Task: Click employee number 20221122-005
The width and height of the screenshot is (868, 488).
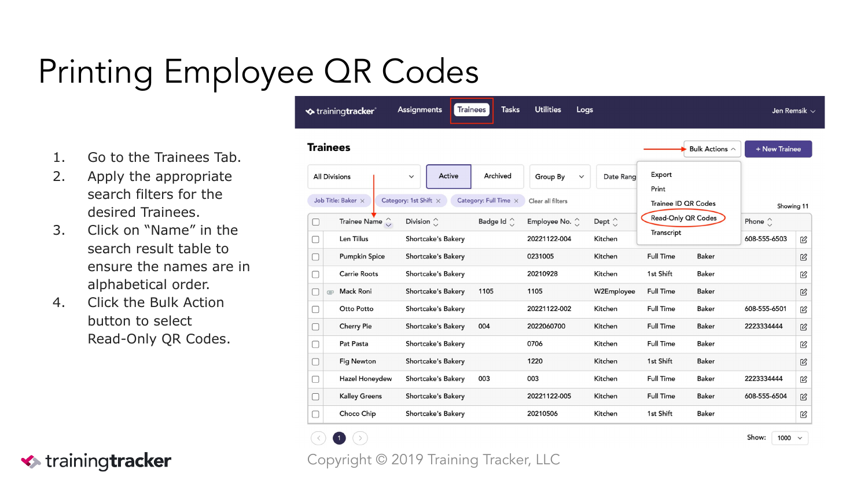Action: click(549, 396)
